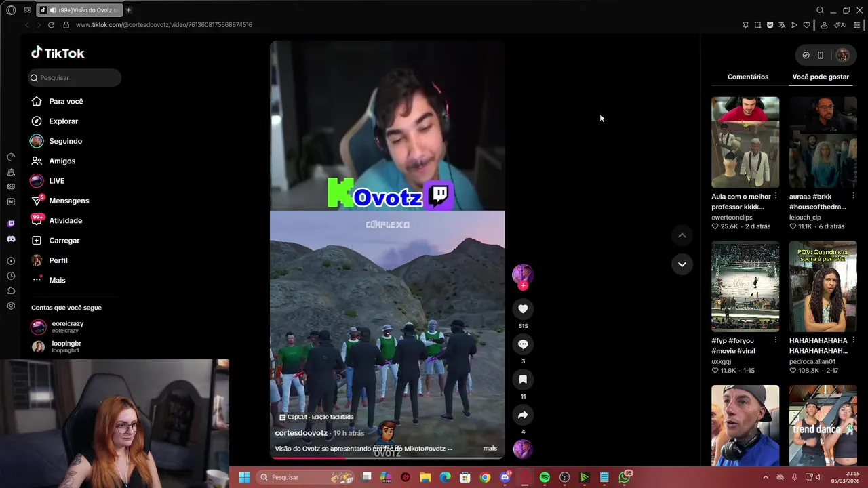Image resolution: width=868 pixels, height=488 pixels.
Task: Show hidden system tray icons
Action: (766, 477)
